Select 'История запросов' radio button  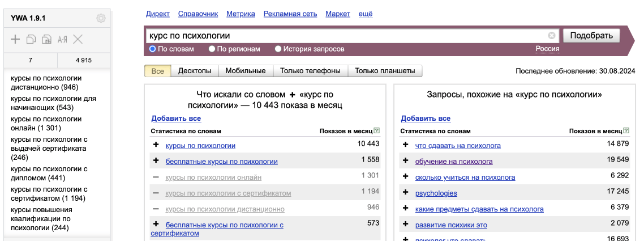coord(278,49)
